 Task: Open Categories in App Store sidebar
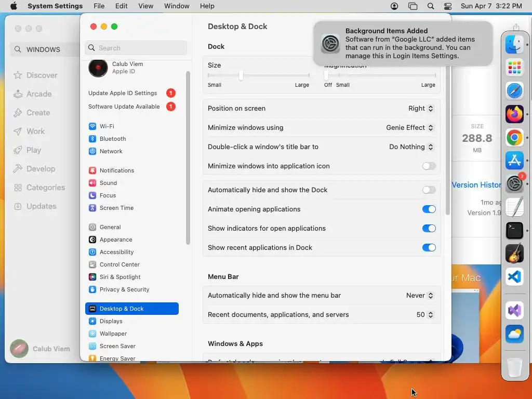[39, 188]
